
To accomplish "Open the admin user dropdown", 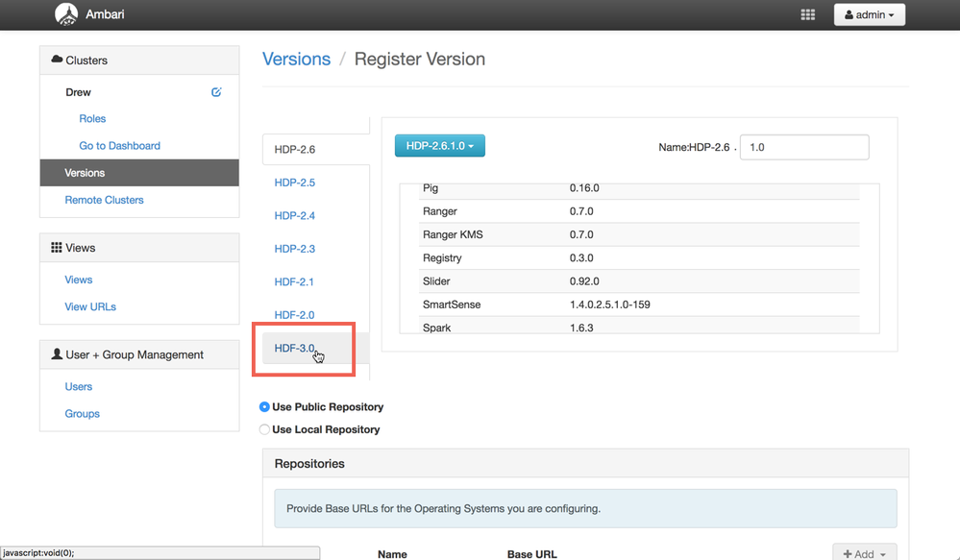I will pyautogui.click(x=870, y=14).
